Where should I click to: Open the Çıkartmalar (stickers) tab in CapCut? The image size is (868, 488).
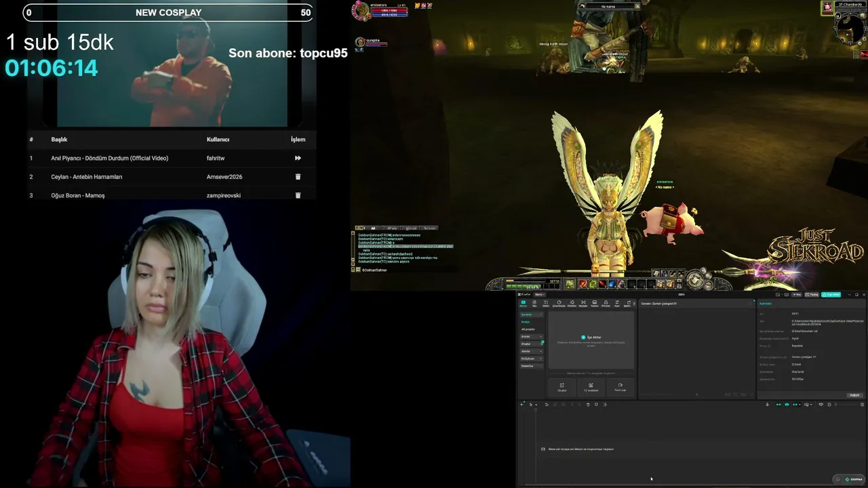click(x=559, y=303)
